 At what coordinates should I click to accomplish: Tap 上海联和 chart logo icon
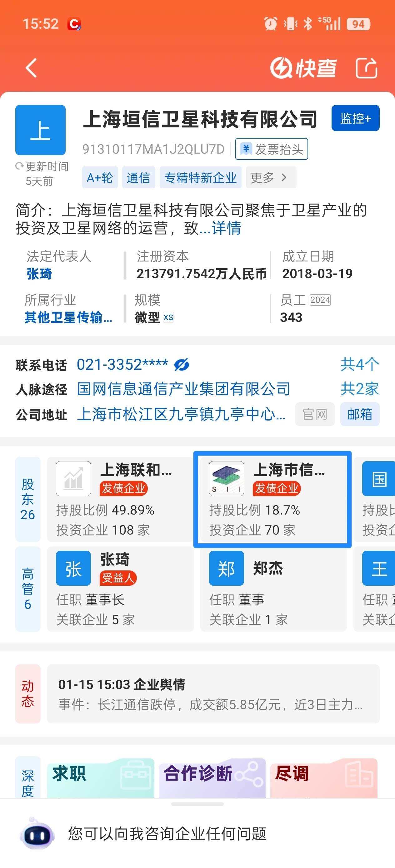[73, 478]
